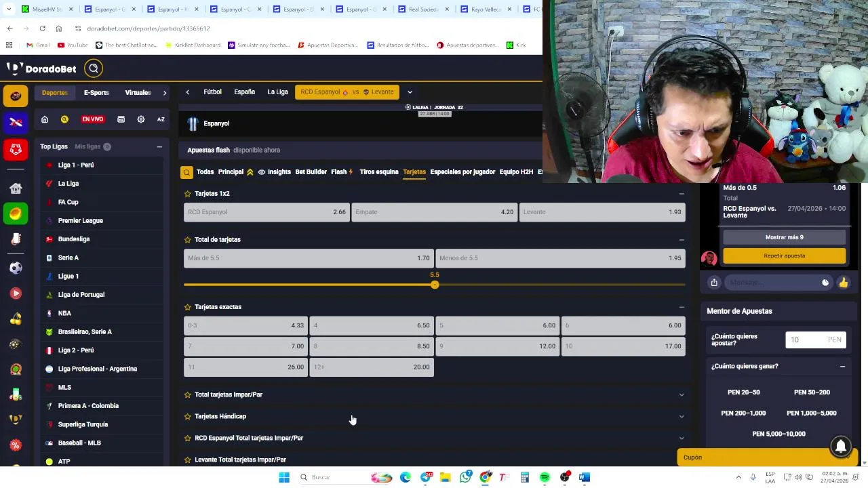This screenshot has width=868, height=488.
Task: Bet on Menos de 5.5 at 1.95
Action: pos(560,258)
